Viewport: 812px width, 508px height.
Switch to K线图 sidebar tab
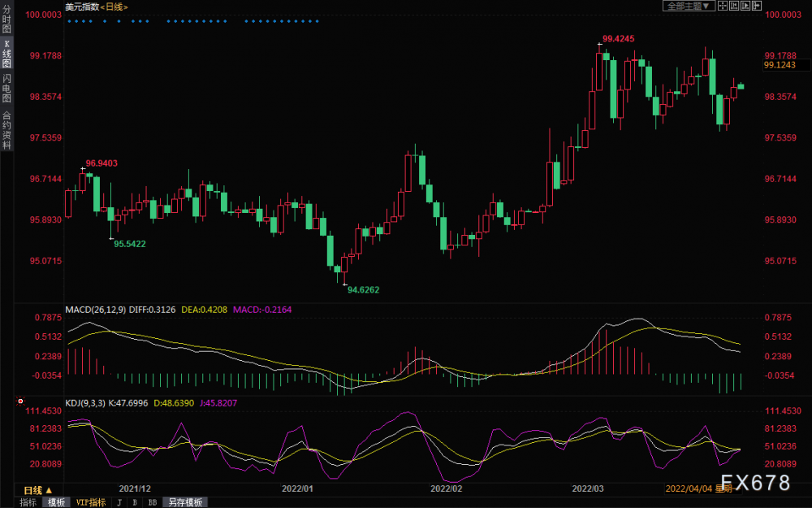coord(6,54)
